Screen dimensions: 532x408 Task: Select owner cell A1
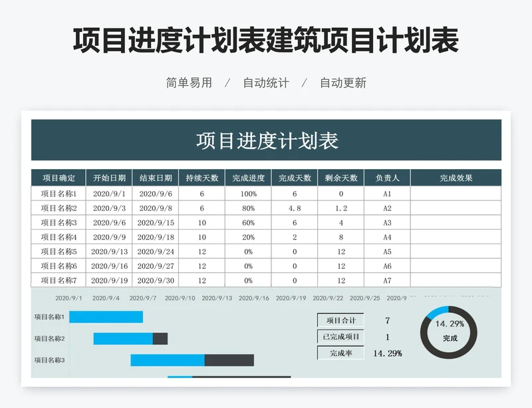(x=387, y=194)
